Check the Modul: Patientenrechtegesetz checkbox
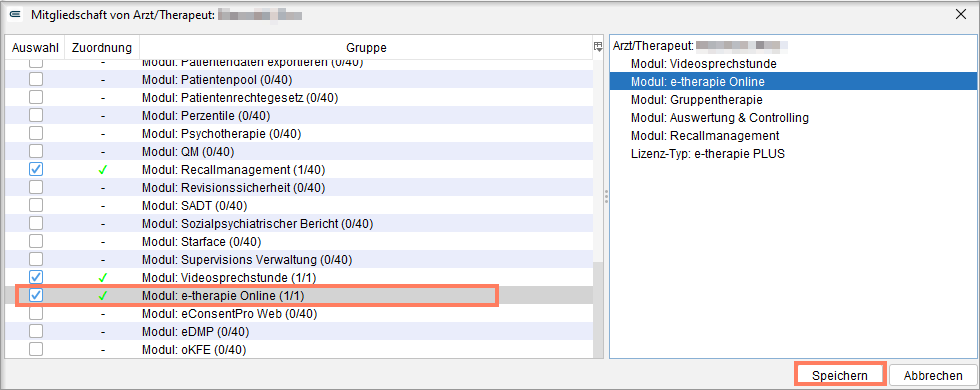The height and width of the screenshot is (390, 980). pyautogui.click(x=36, y=98)
